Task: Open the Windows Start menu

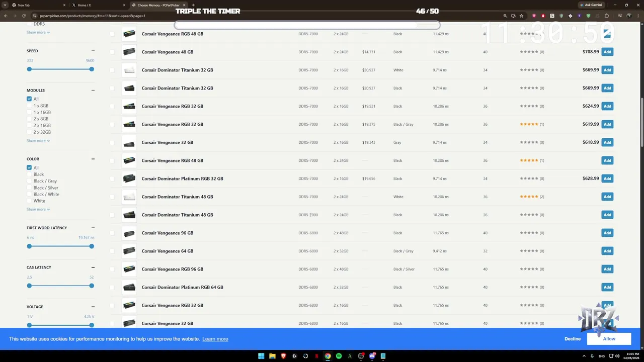Action: [x=261, y=356]
